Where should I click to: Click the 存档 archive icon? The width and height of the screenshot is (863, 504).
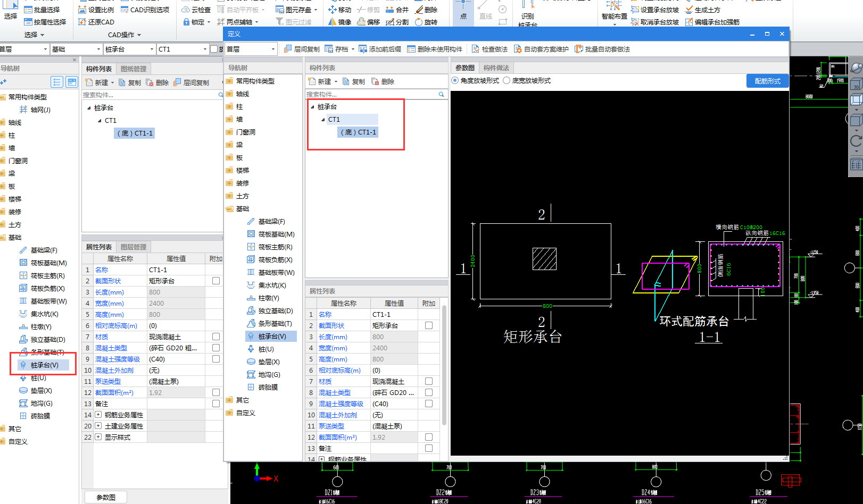(x=329, y=49)
